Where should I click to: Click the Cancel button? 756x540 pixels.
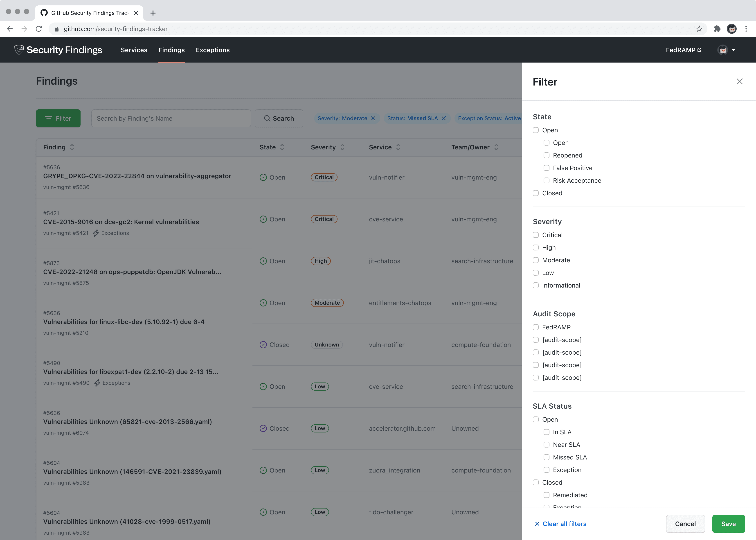[x=685, y=524]
